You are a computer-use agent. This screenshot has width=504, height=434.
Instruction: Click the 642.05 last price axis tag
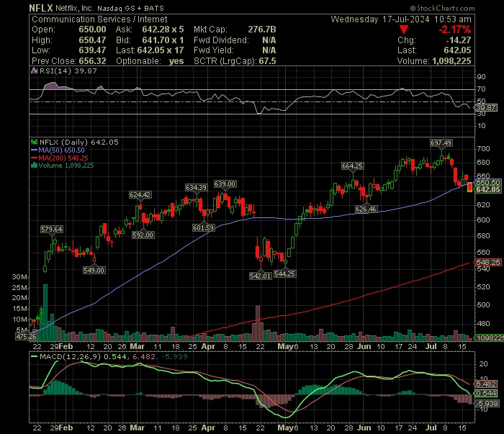[488, 189]
